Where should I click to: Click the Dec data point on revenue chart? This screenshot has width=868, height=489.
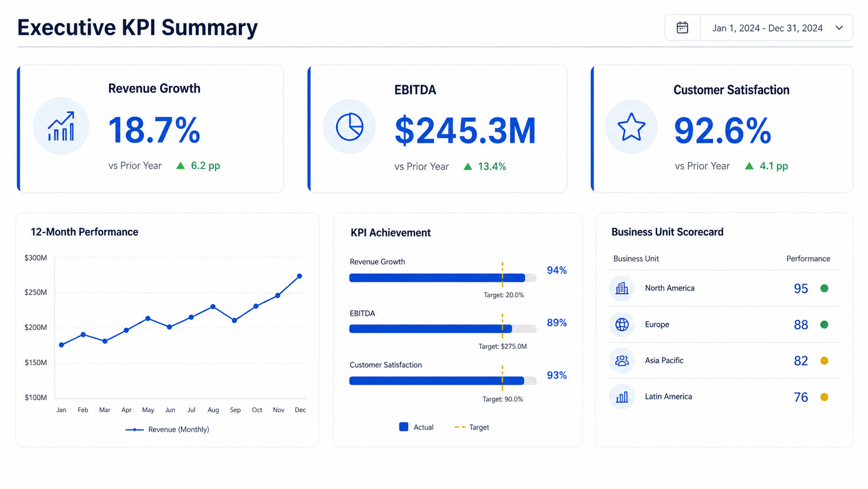click(x=300, y=276)
